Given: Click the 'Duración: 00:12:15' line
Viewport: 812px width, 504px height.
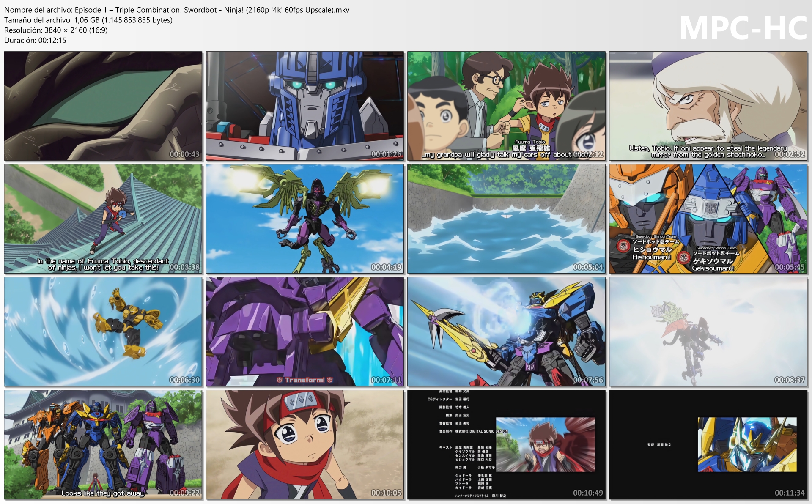Looking at the screenshot, I should tap(35, 40).
